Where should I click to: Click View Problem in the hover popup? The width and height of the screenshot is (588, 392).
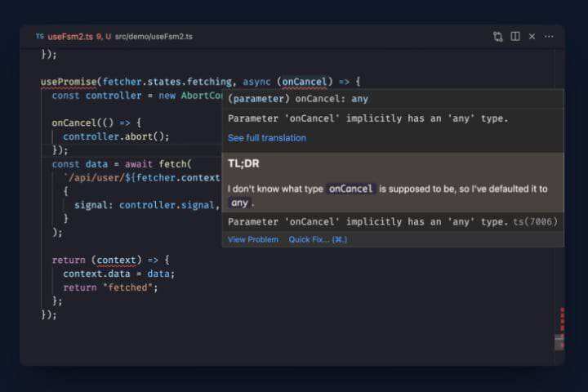(253, 239)
